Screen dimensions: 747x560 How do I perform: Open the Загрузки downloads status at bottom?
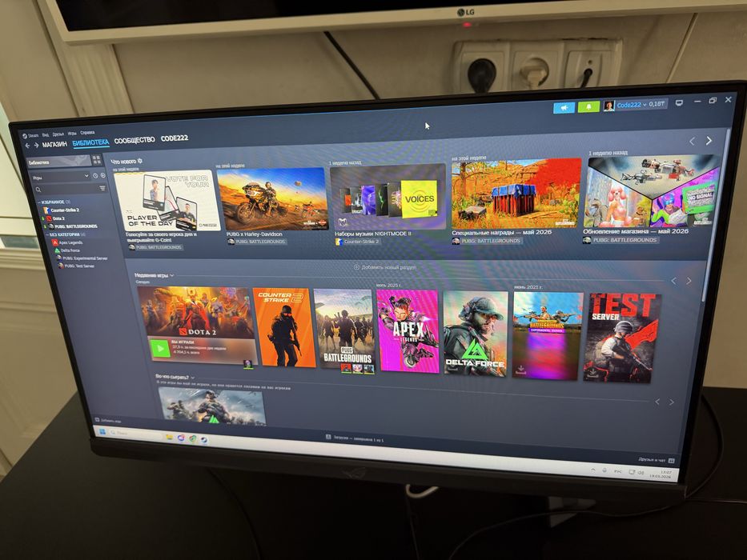(x=355, y=438)
